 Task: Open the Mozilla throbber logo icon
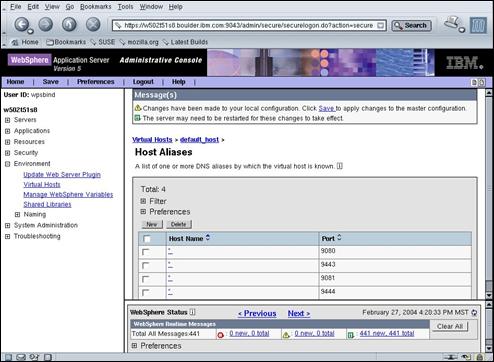(478, 25)
